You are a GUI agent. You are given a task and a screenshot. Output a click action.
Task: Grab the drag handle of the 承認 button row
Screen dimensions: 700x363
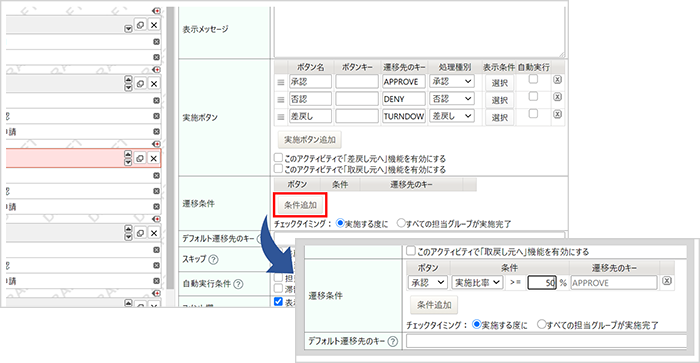click(281, 82)
